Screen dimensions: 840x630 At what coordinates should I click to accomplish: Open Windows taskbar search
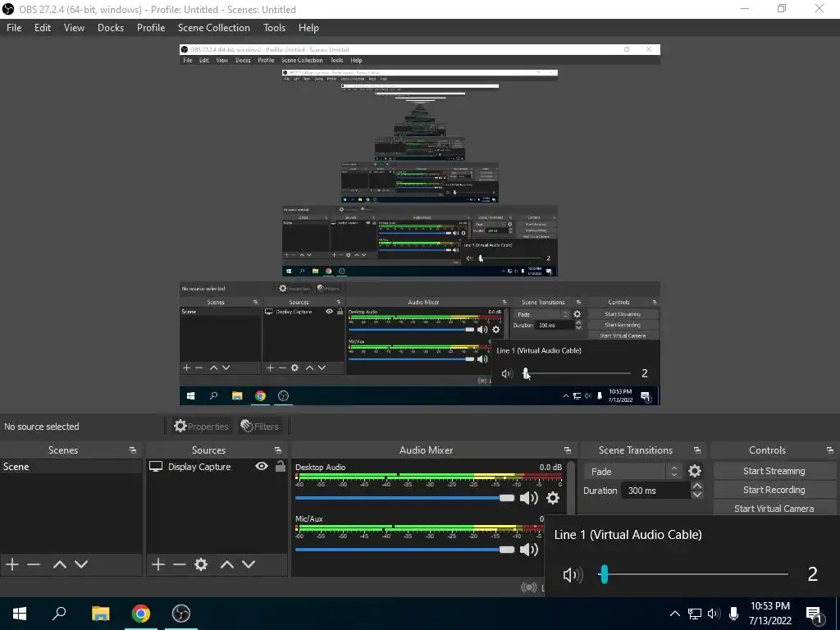pos(59,614)
